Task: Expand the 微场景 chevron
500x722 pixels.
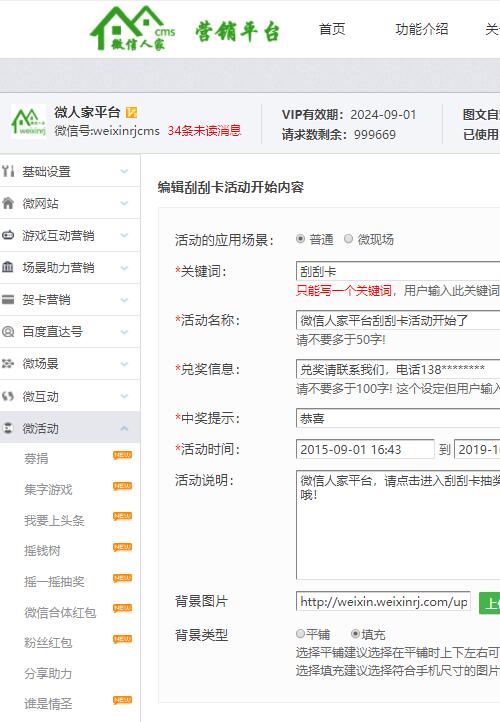Action: [124, 364]
